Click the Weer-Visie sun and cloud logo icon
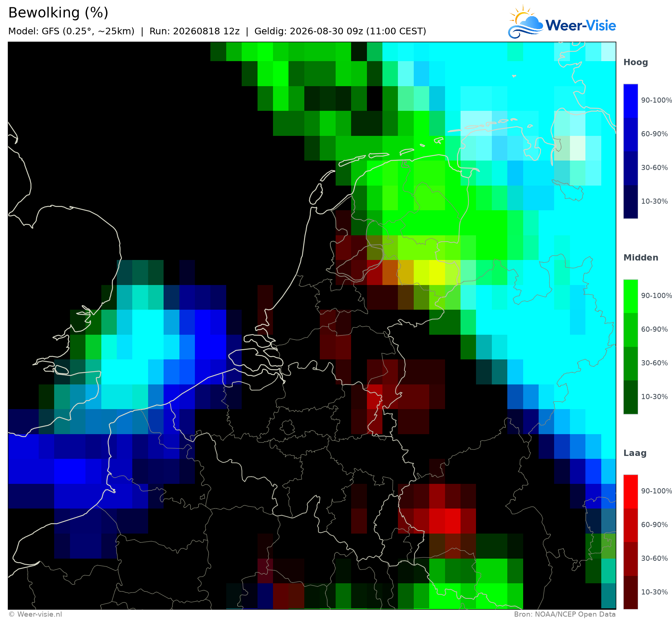This screenshot has width=672, height=619. tap(526, 22)
